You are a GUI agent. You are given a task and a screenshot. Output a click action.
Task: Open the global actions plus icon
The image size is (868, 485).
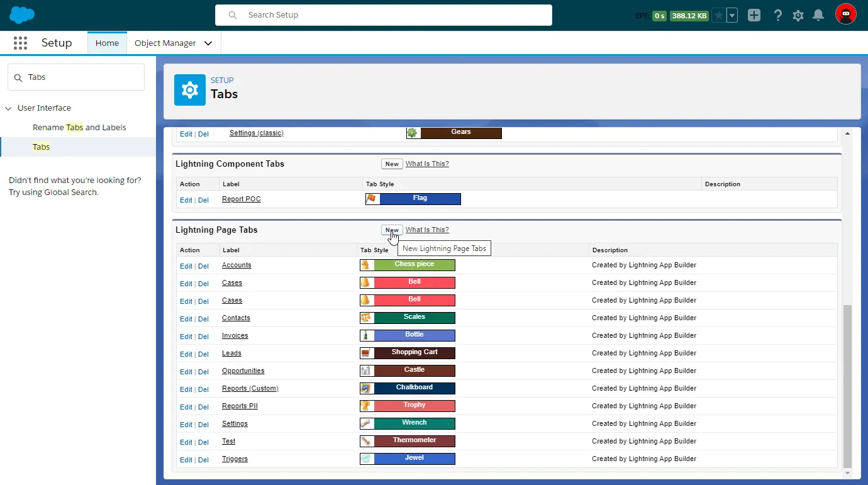pyautogui.click(x=754, y=16)
